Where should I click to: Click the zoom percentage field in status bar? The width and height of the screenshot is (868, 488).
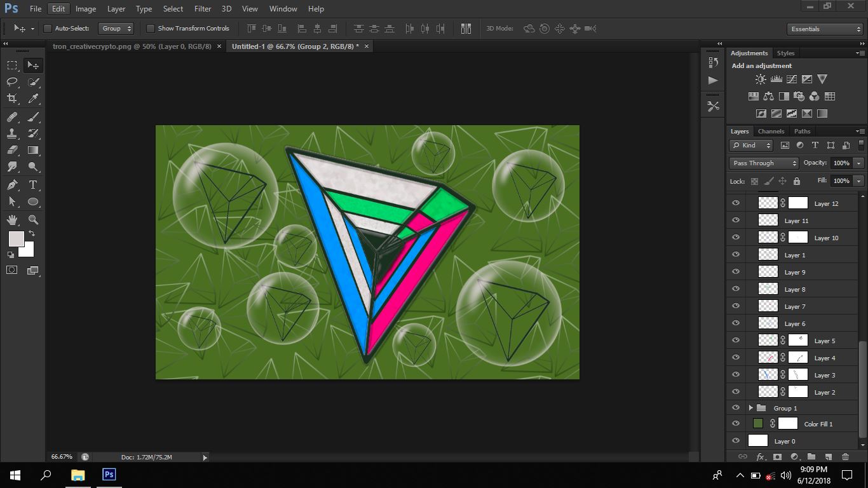point(62,457)
